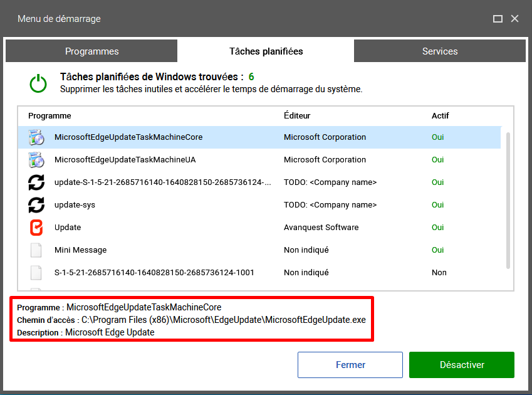Click Non status of S-1-5-21-...-1001 row
Screen dimensions: 532x395
tap(439, 273)
